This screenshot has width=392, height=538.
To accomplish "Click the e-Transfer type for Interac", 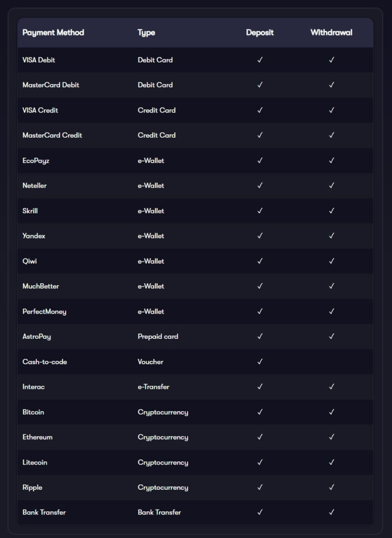I will tap(153, 387).
